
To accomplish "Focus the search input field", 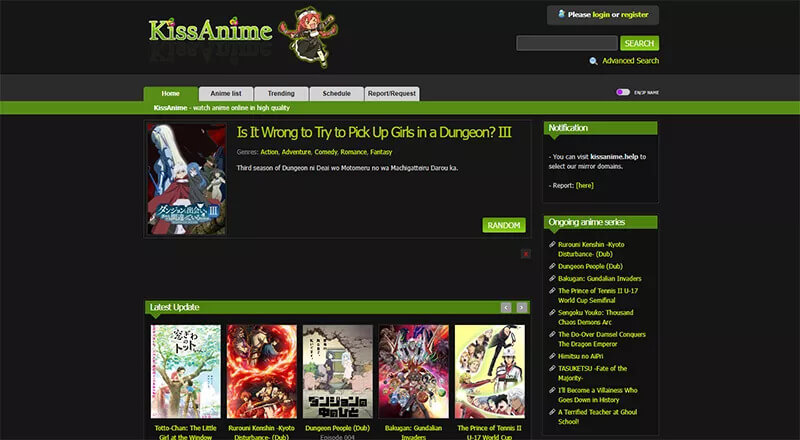I will [567, 43].
